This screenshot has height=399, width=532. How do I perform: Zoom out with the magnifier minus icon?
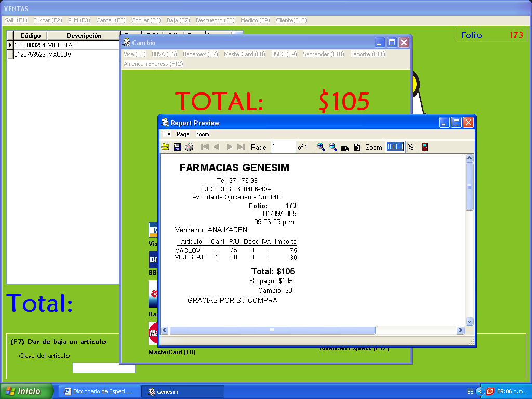(x=333, y=147)
